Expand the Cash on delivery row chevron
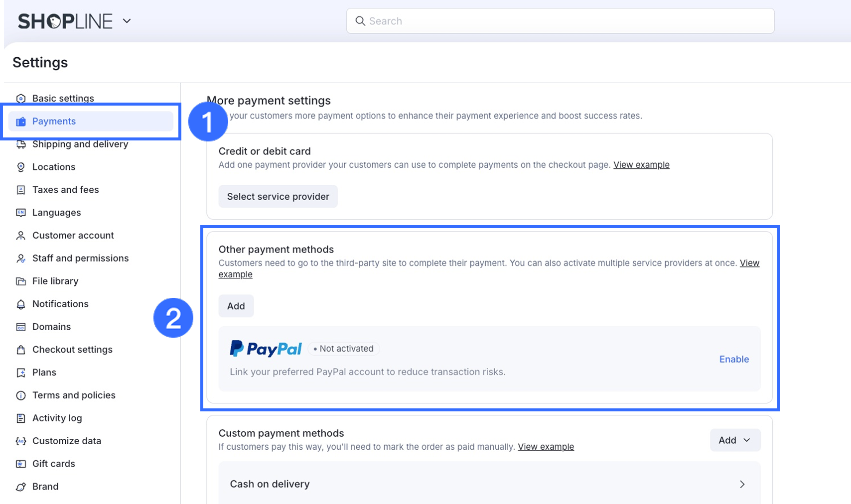The image size is (851, 504). 742,484
